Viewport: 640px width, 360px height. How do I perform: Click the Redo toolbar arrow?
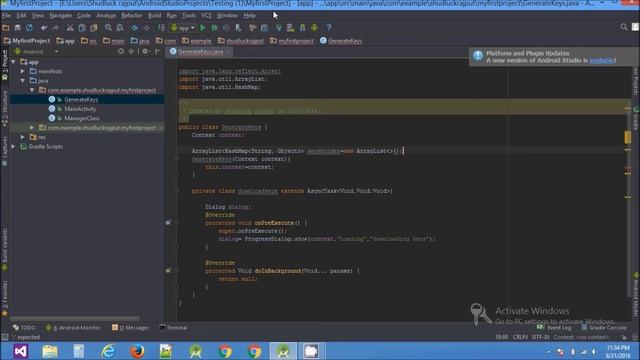click(x=56, y=28)
